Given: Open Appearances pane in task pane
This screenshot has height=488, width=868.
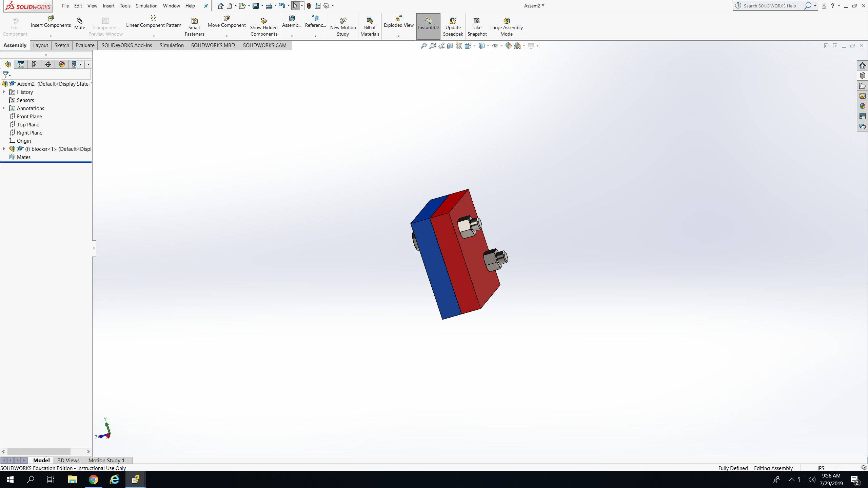Looking at the screenshot, I should tap(862, 106).
